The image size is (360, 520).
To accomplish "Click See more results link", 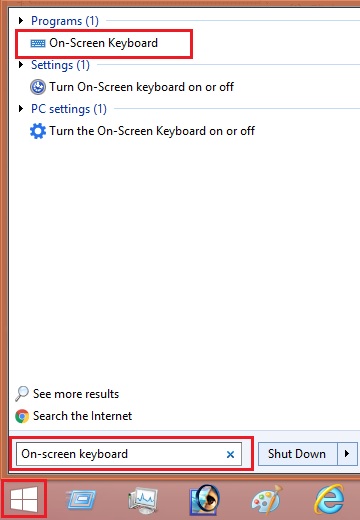I will point(76,394).
